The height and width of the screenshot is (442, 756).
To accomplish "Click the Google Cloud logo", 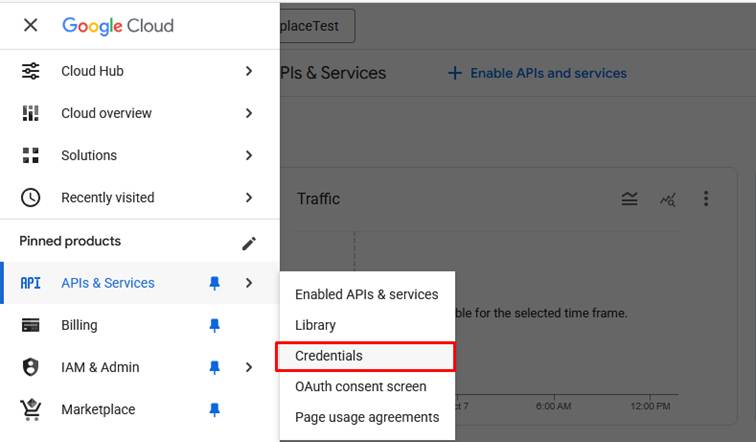I will point(117,25).
